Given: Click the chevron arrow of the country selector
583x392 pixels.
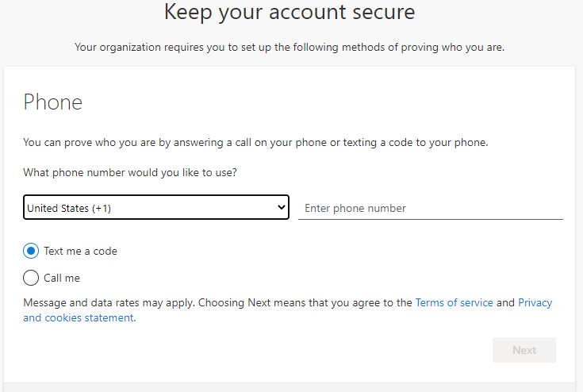Looking at the screenshot, I should point(281,208).
